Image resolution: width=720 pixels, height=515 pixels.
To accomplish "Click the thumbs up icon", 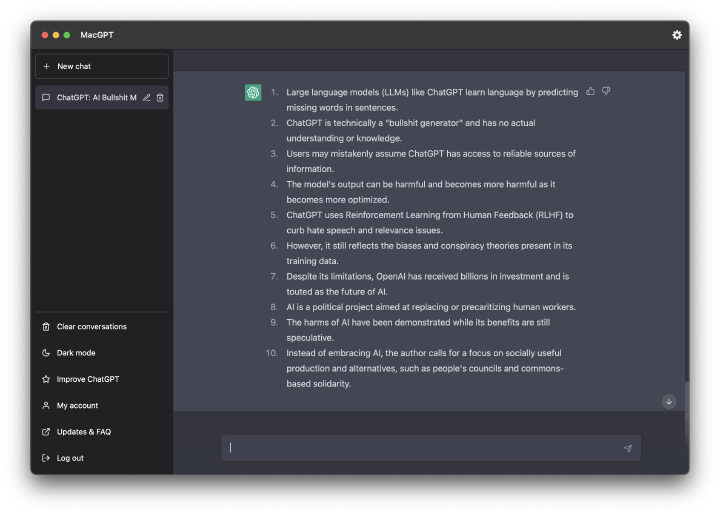I will pos(591,91).
